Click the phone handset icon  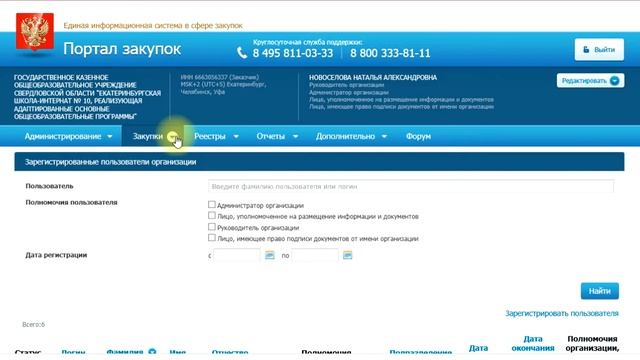tap(242, 53)
